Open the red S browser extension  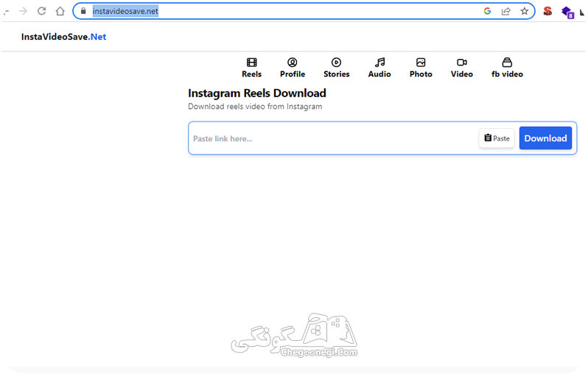tap(547, 11)
